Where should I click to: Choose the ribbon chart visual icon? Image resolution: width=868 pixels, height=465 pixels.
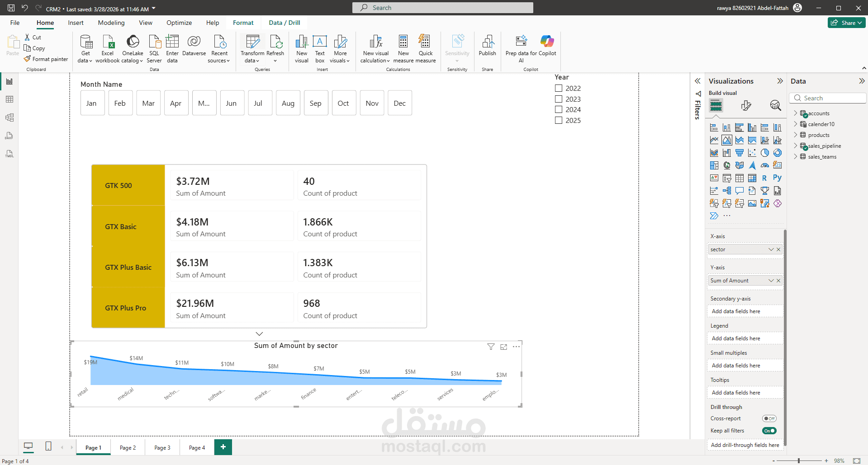(x=714, y=153)
